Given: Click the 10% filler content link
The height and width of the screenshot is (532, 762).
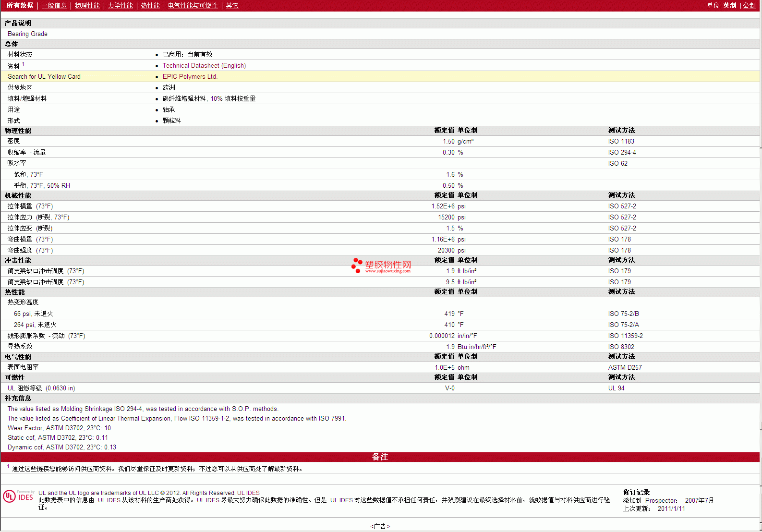Looking at the screenshot, I should [x=216, y=99].
